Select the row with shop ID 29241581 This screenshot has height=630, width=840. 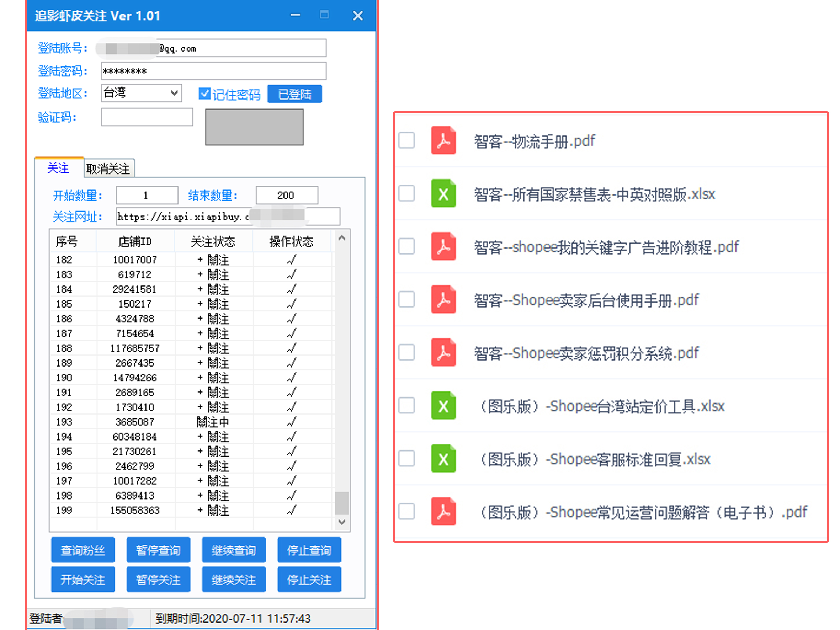192,289
